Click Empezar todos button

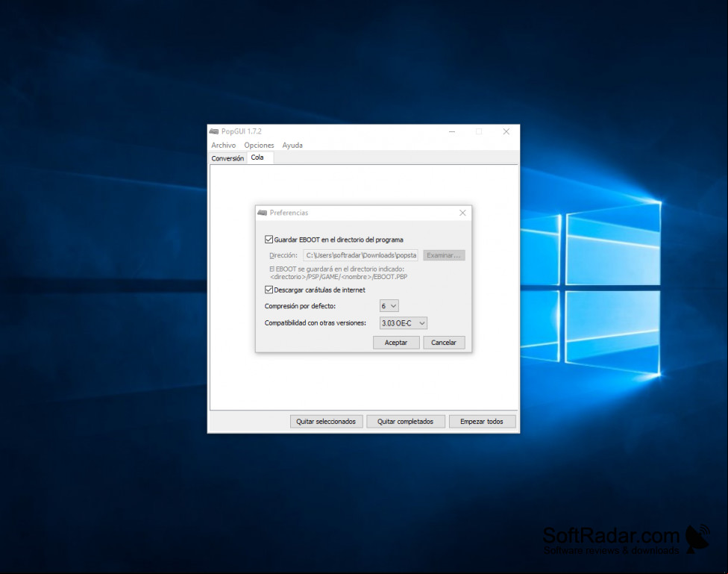tap(482, 422)
